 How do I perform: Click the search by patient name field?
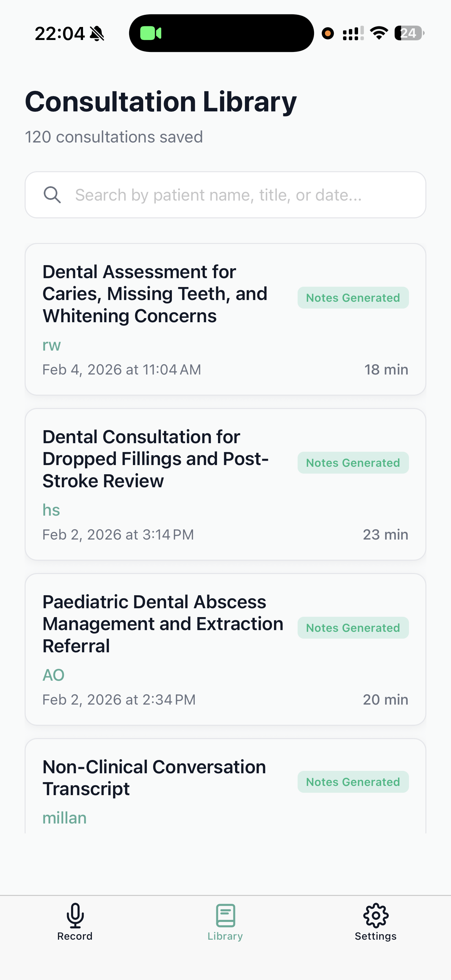click(243, 195)
